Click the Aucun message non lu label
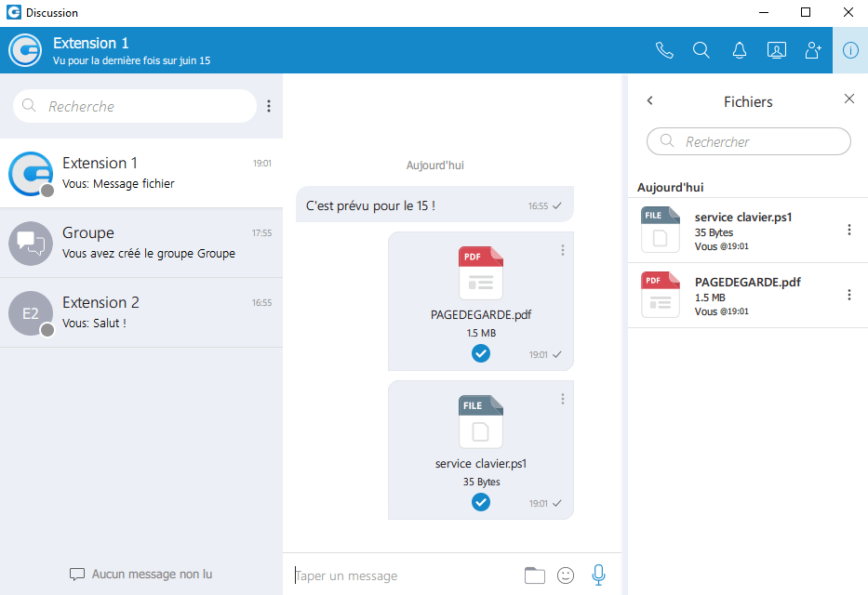Viewport: 868px width, 595px height. pyautogui.click(x=152, y=574)
